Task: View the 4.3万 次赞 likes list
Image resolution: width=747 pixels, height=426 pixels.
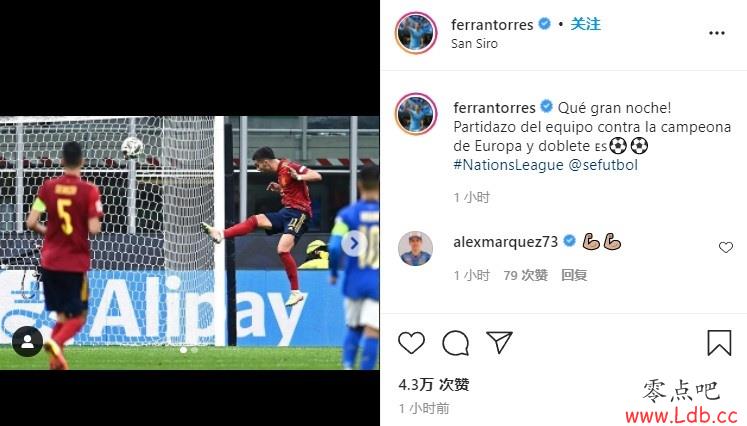Action: click(x=434, y=385)
